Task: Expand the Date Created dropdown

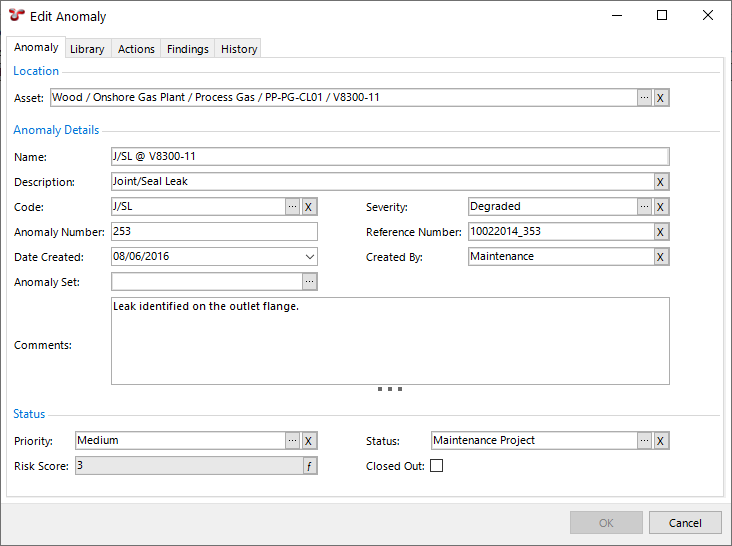Action: click(x=309, y=257)
